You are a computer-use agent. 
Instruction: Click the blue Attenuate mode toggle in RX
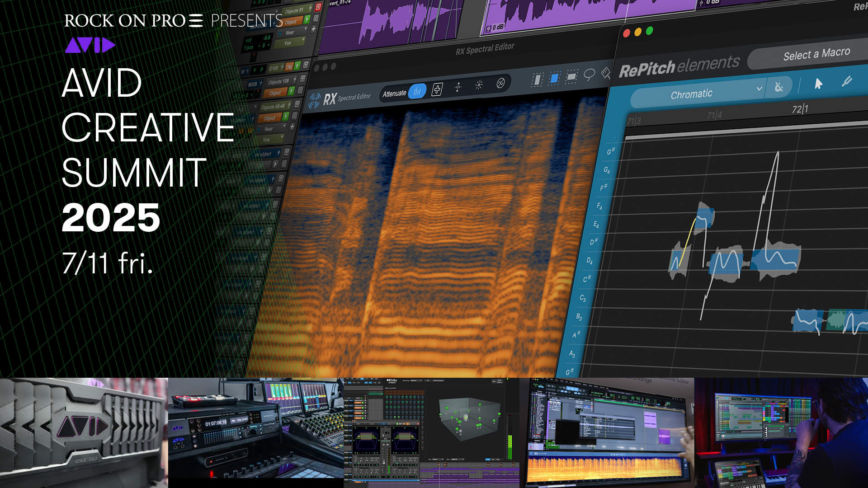pyautogui.click(x=417, y=91)
